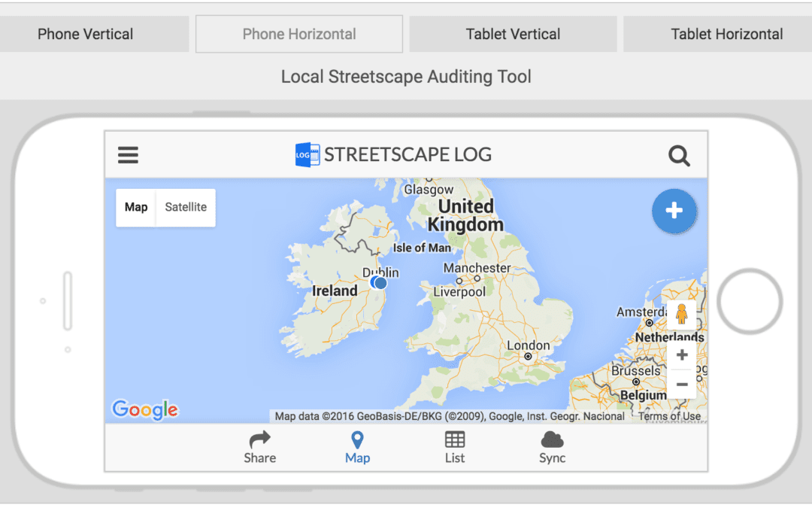Click the Isle of Man label
This screenshot has height=508, width=812.
422,248
